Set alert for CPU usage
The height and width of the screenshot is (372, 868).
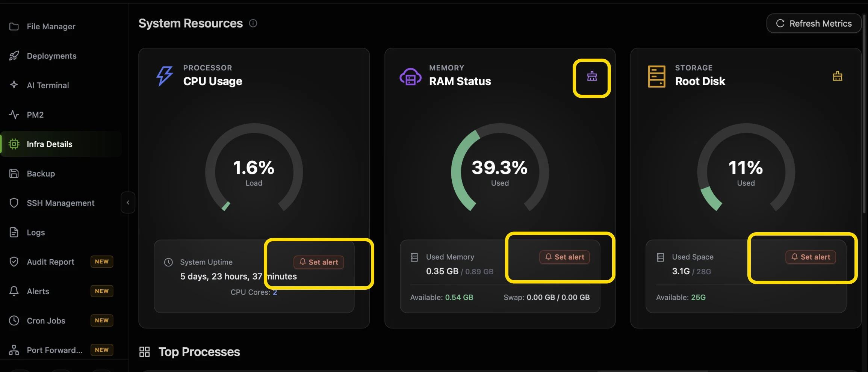(319, 262)
